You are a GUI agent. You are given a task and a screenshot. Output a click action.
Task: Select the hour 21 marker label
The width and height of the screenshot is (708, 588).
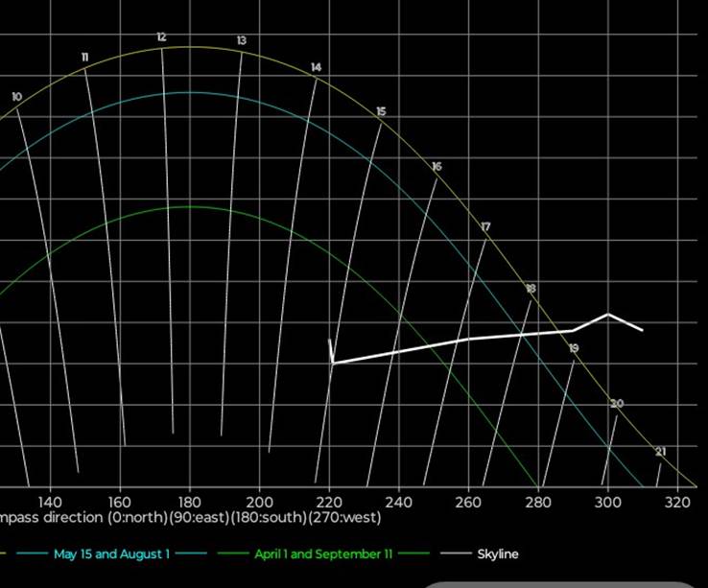click(660, 452)
